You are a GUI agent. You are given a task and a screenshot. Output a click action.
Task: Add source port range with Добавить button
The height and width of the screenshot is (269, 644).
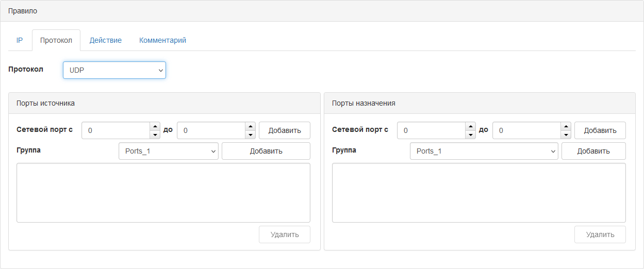[x=285, y=130]
